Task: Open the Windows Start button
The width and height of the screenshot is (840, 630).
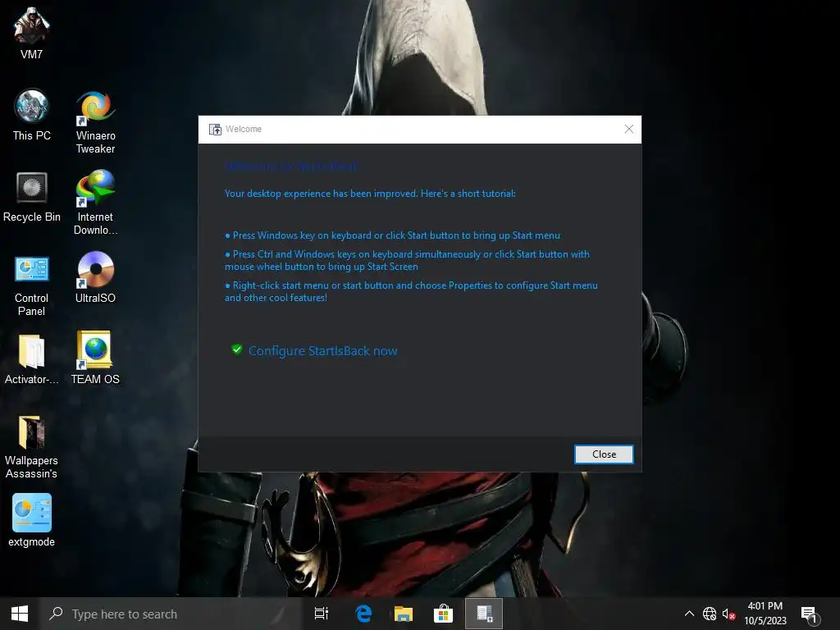Action: [x=20, y=614]
